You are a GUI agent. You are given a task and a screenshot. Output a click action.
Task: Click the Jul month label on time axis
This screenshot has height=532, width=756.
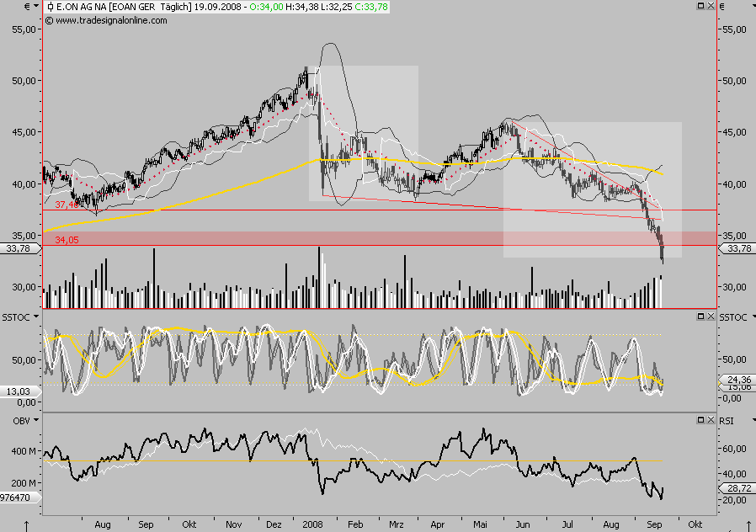click(568, 524)
